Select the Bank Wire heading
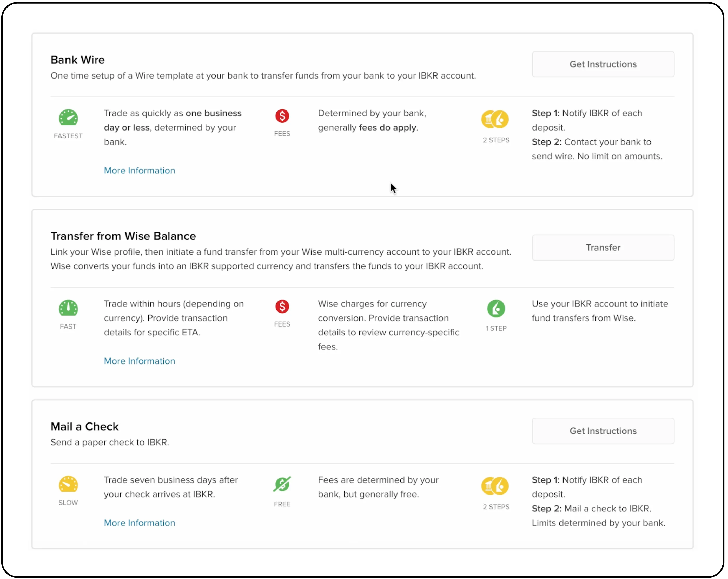This screenshot has height=579, width=728. point(78,60)
